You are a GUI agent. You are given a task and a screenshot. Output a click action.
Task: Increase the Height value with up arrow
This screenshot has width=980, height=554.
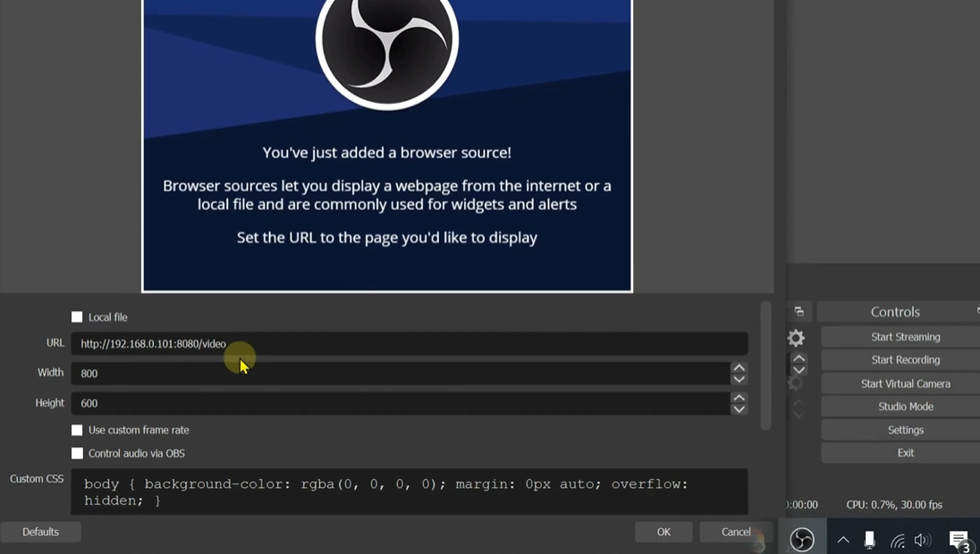[x=739, y=398]
